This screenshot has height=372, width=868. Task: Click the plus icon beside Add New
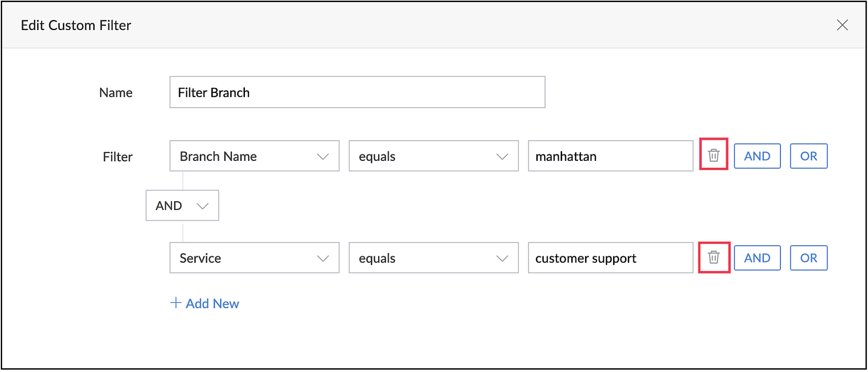[x=175, y=303]
